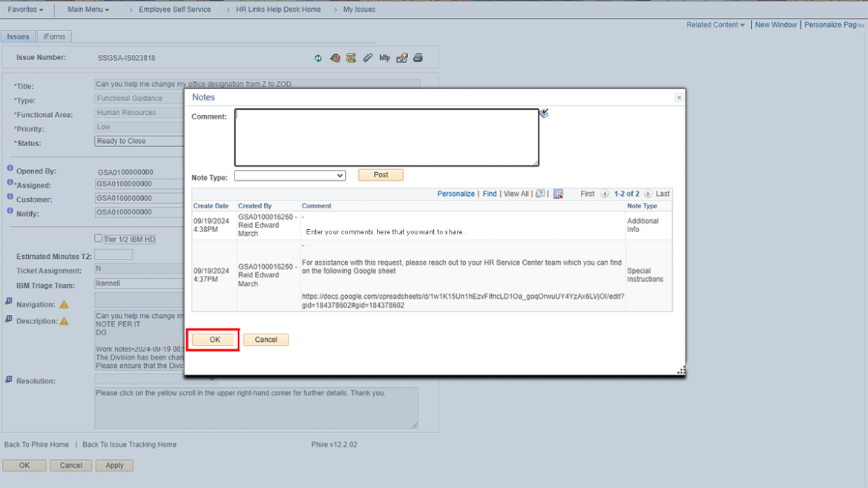
Task: Click the Personalize link in notes grid
Action: pyautogui.click(x=456, y=194)
